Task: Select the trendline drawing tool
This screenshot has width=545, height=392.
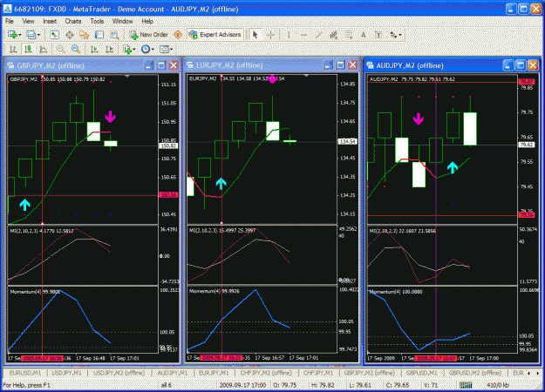Action: (x=318, y=35)
